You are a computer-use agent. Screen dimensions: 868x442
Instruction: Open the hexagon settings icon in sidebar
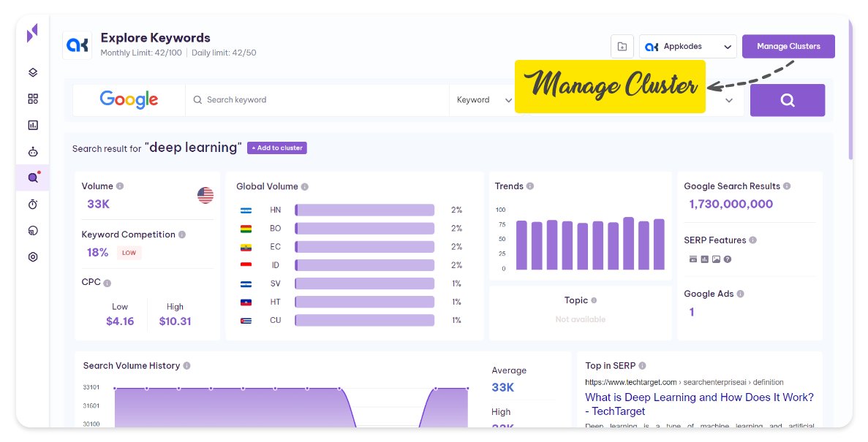[33, 256]
